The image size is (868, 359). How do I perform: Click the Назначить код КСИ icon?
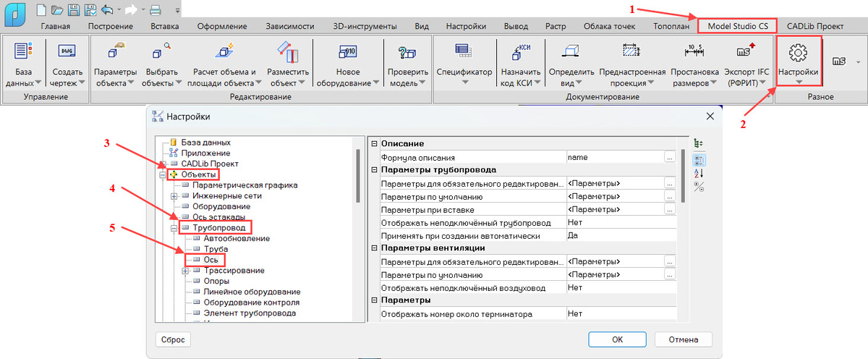pyautogui.click(x=521, y=51)
